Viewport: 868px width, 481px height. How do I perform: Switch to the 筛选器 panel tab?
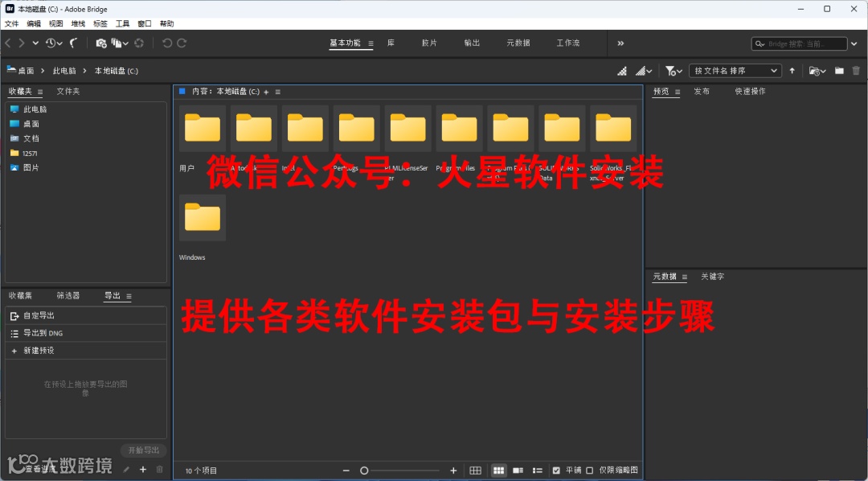[68, 296]
